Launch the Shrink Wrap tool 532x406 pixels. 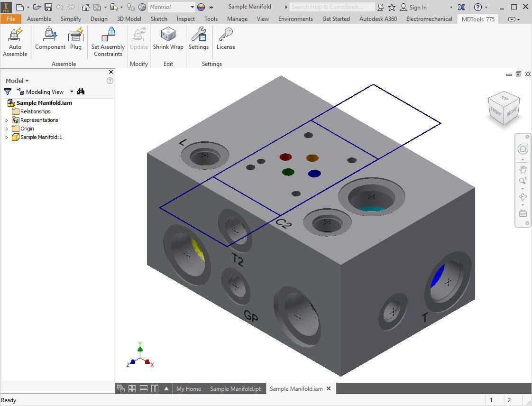tap(168, 38)
